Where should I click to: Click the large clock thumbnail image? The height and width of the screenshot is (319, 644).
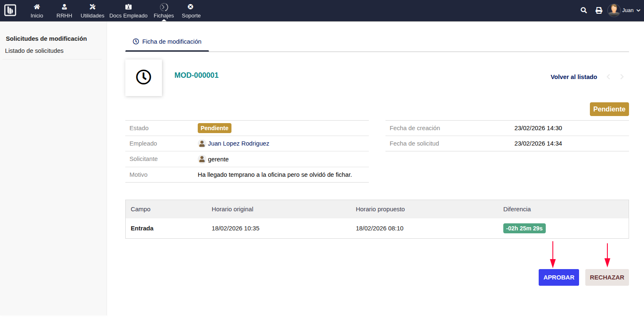click(x=144, y=77)
